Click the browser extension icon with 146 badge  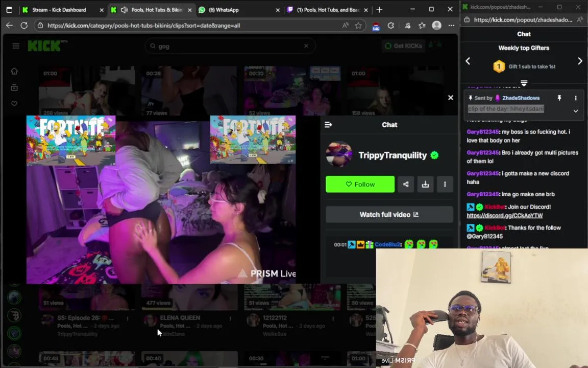pos(376,26)
